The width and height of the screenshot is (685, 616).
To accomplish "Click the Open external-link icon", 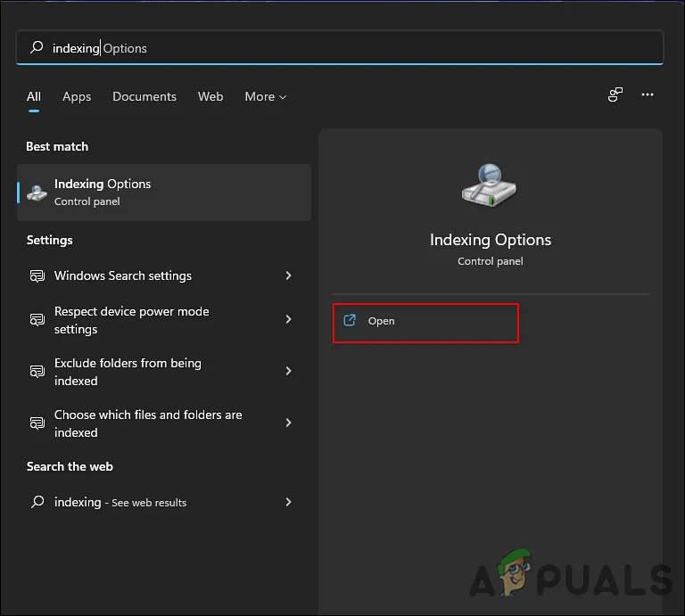I will [x=350, y=320].
